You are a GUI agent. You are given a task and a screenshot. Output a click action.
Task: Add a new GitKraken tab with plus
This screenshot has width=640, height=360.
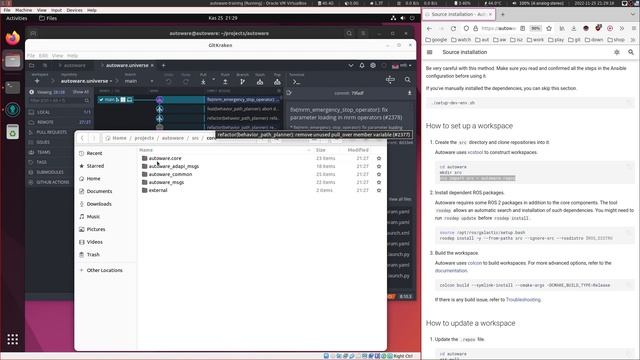pos(163,65)
